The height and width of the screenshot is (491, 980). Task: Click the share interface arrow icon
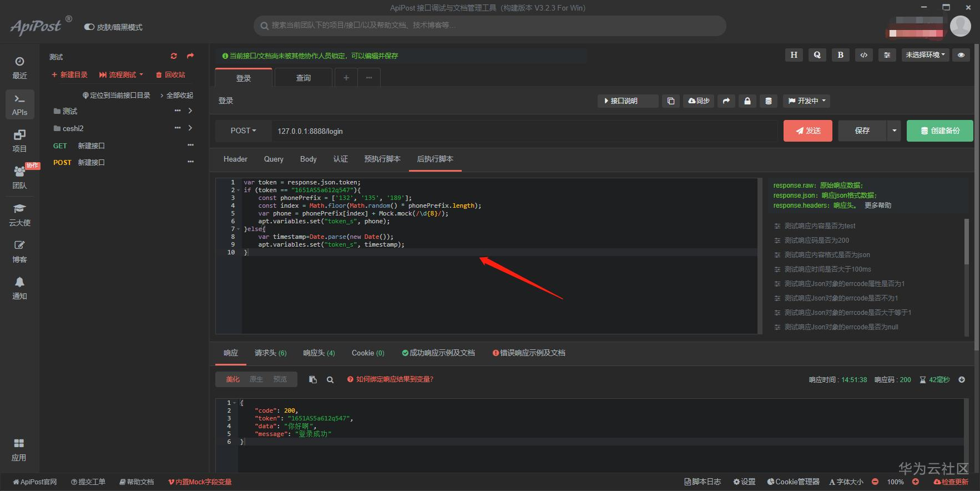coord(726,101)
